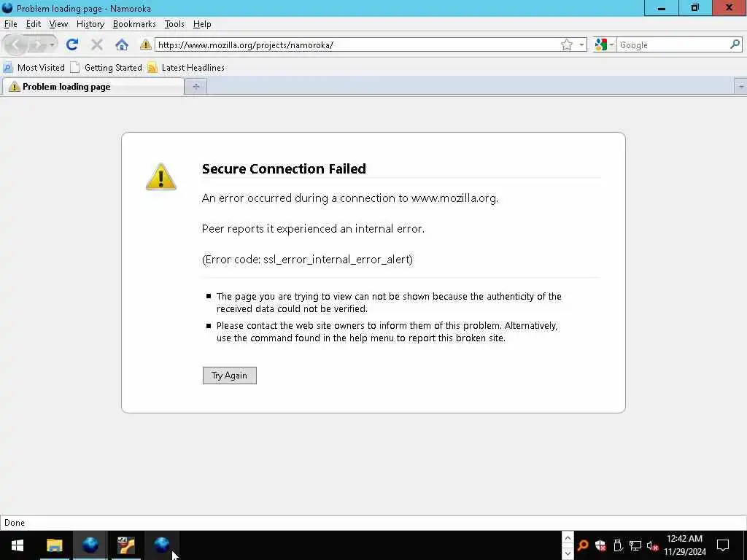747x560 pixels.
Task: Click the muted volume tray icon
Action: (x=652, y=545)
